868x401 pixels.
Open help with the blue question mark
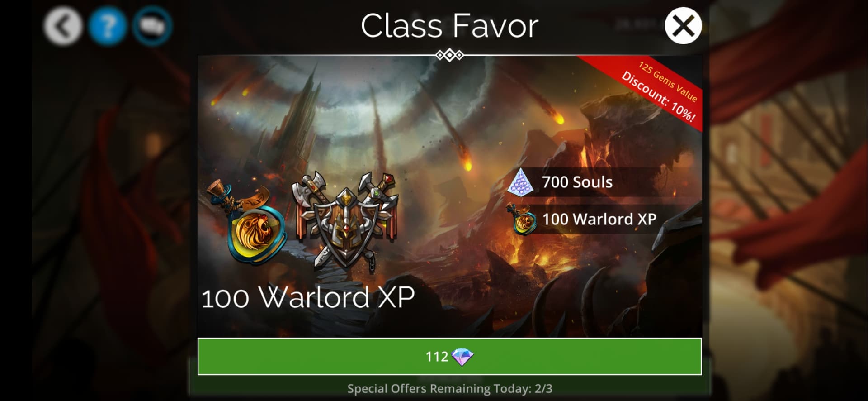pos(107,26)
